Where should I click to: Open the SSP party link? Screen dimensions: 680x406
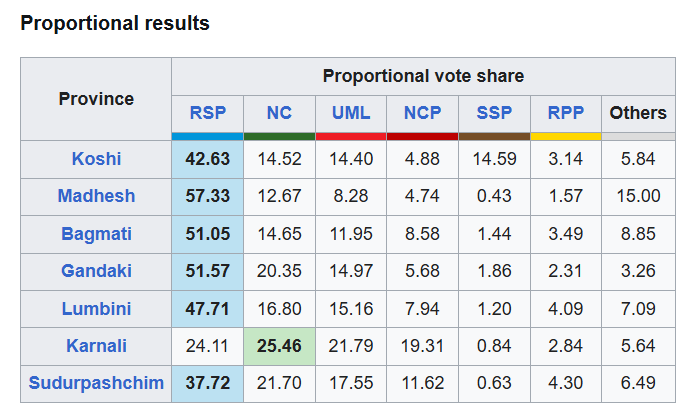coord(495,113)
